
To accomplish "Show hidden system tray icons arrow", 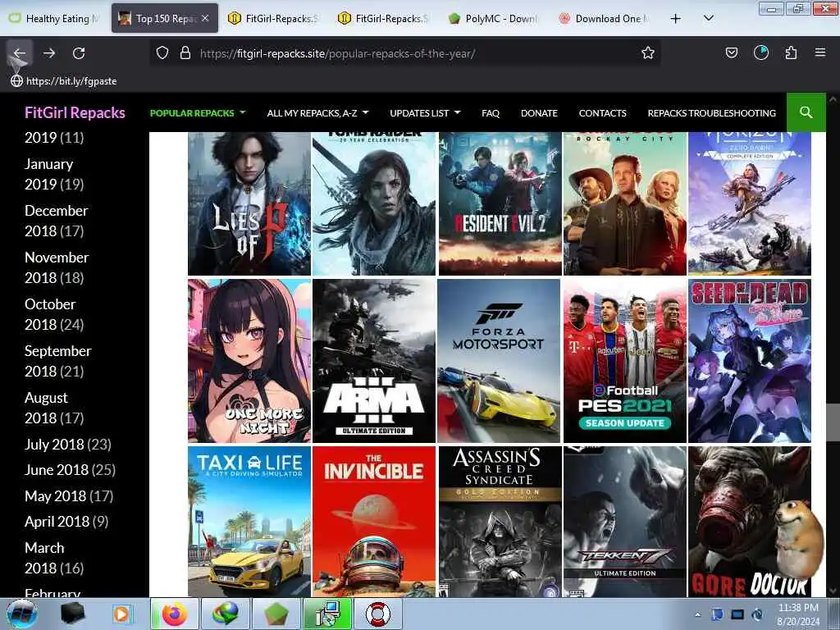I will (x=697, y=614).
